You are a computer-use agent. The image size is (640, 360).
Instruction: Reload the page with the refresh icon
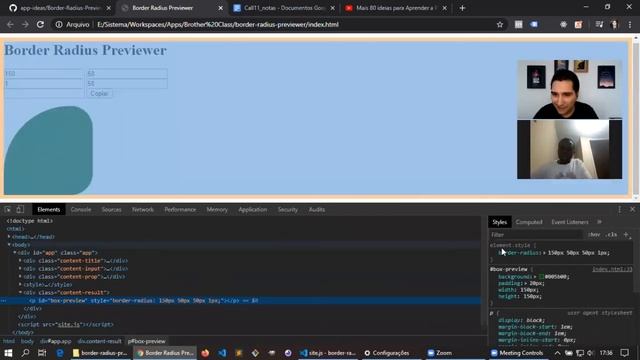(40, 24)
